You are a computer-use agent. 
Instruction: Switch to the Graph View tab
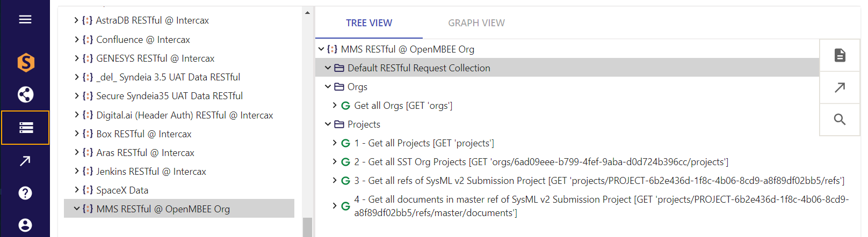pos(476,23)
